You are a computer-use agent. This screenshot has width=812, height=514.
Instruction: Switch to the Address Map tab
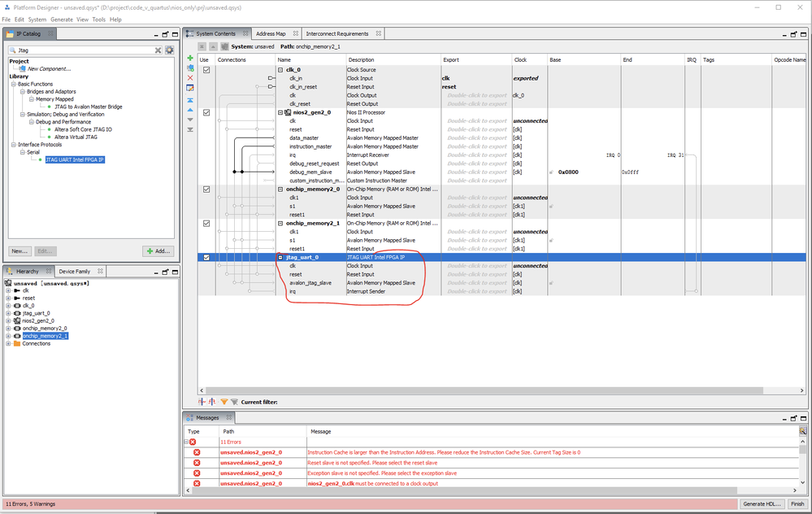[271, 33]
